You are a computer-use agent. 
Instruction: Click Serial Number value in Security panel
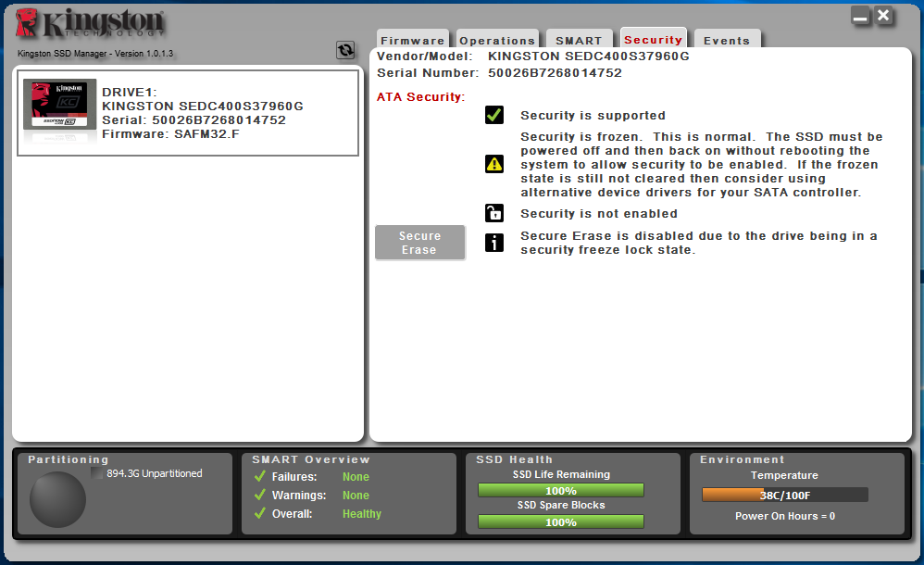point(556,72)
